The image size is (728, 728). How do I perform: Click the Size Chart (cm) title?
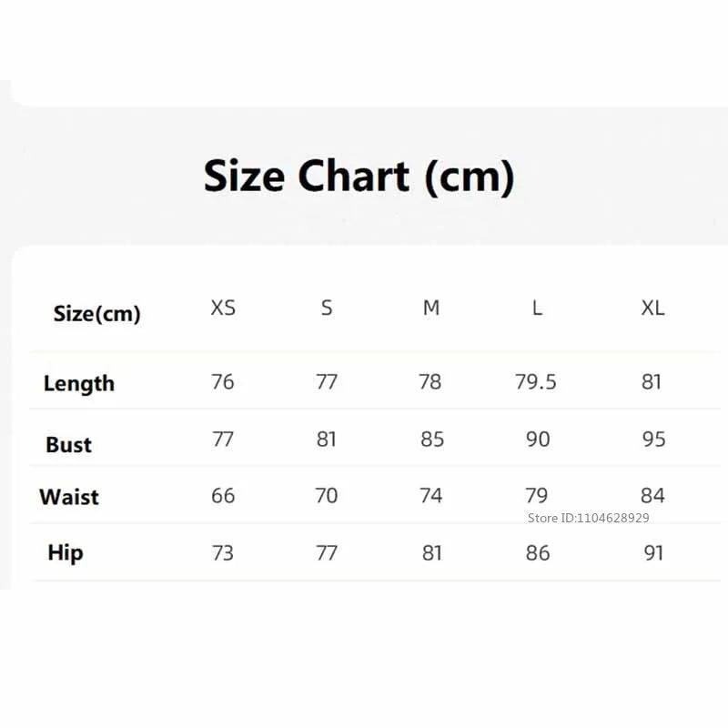[x=359, y=177]
